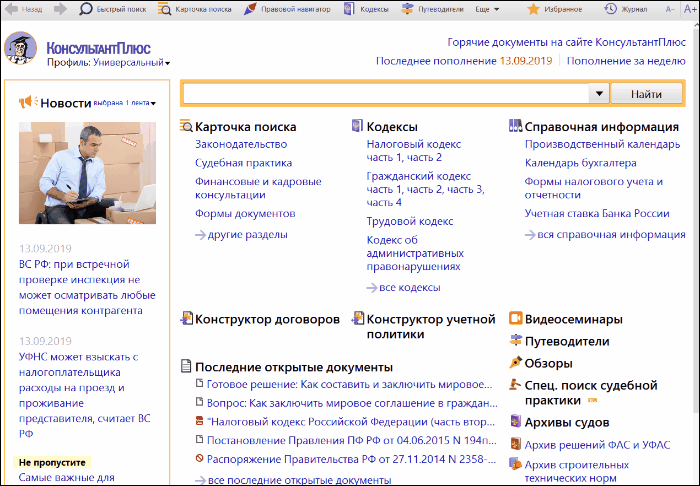Open Законодательство search section
Viewport: 700px width, 486px height.
point(241,144)
